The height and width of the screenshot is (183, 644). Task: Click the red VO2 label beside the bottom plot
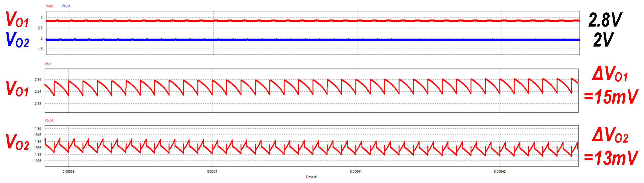pos(18,142)
